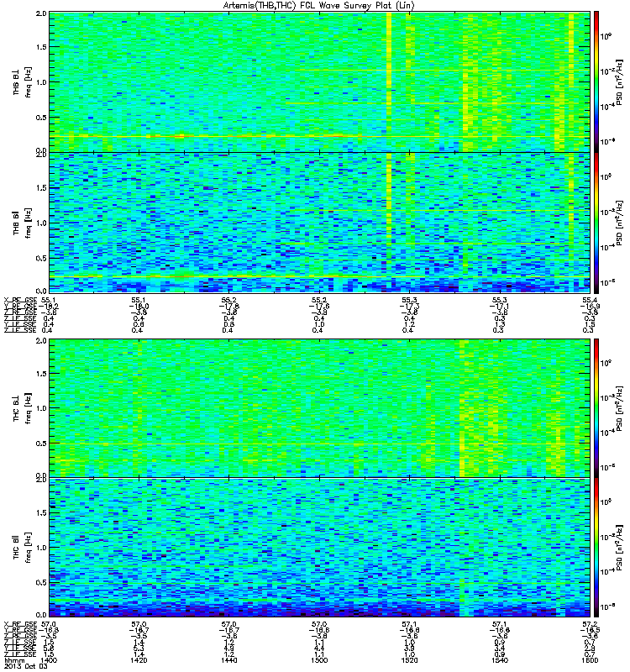Select the THC B∥ freq axis label
This screenshot has width=630, height=672.
tap(23, 548)
